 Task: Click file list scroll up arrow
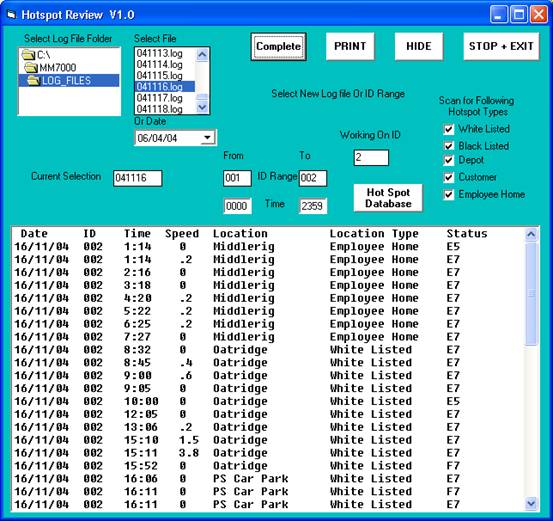(202, 54)
